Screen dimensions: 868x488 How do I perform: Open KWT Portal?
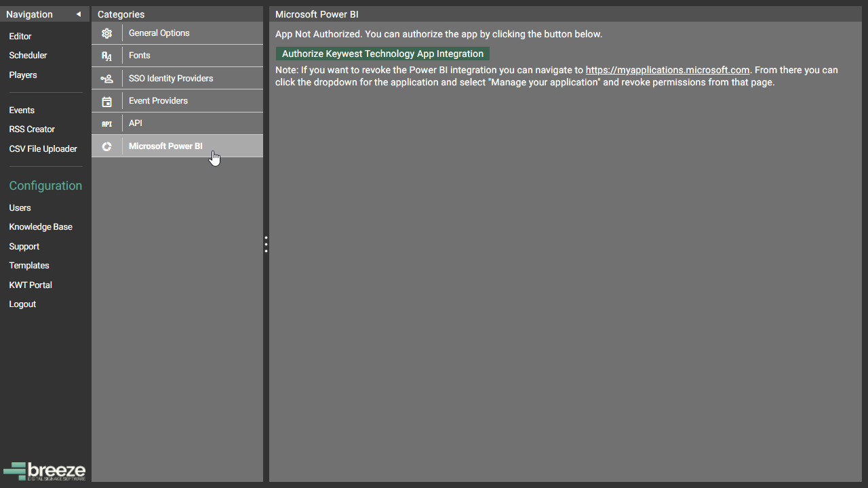31,285
